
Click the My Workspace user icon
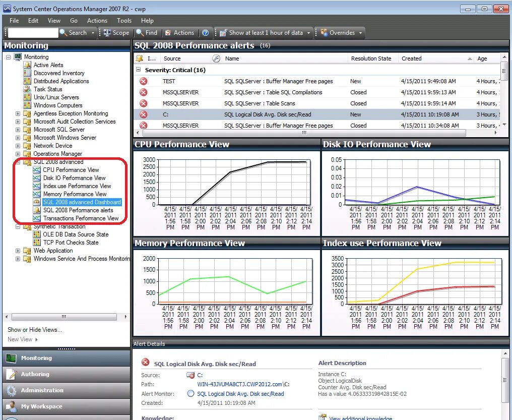point(11,406)
